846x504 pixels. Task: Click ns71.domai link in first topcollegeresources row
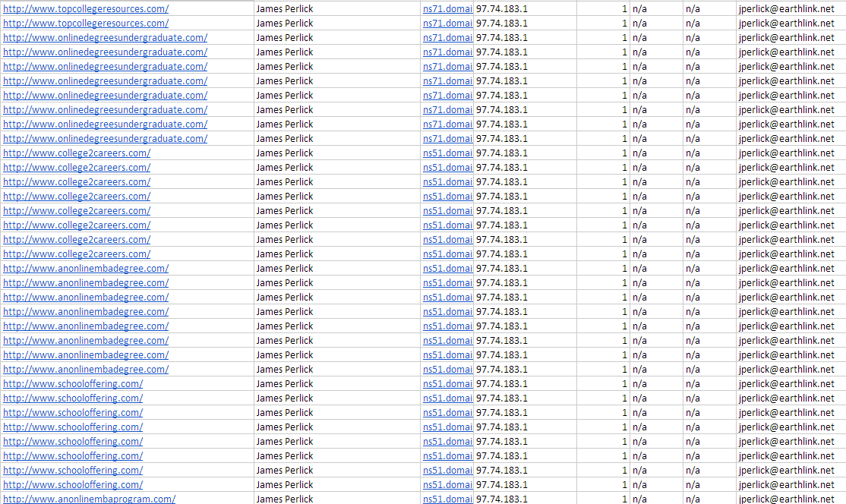(x=447, y=8)
